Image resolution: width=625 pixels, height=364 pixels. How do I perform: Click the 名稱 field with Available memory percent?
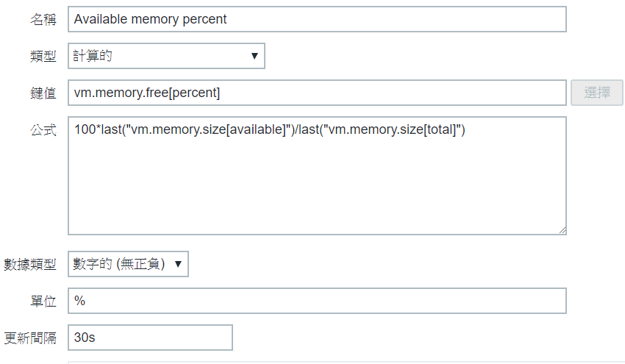click(316, 19)
